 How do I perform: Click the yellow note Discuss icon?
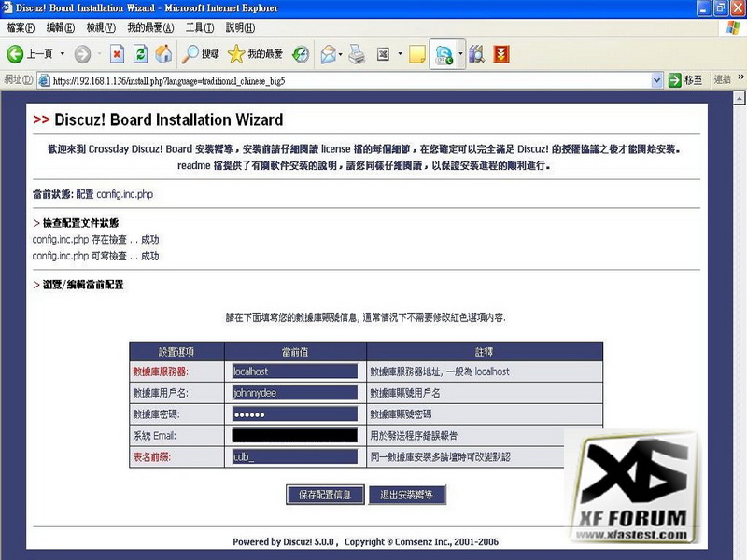click(x=416, y=54)
